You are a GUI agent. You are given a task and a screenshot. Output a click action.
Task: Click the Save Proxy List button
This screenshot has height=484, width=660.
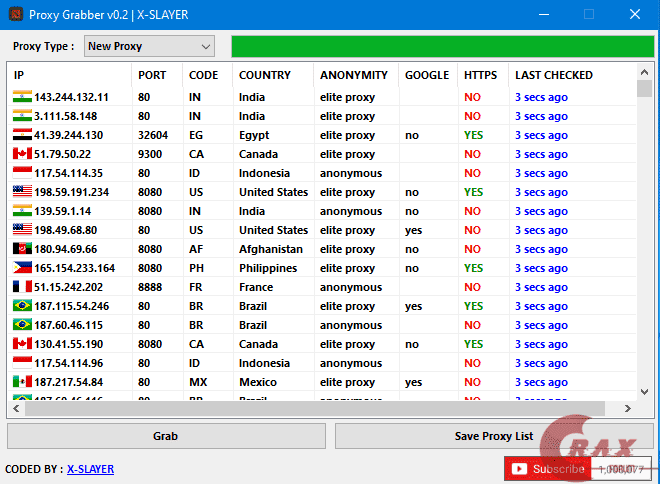tap(493, 436)
